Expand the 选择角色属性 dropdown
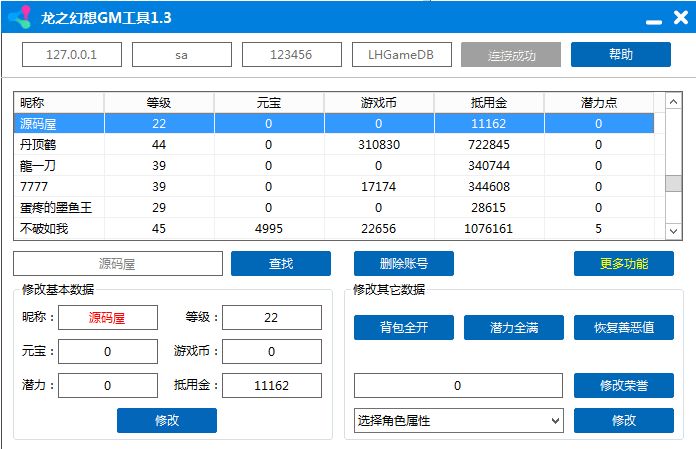This screenshot has width=696, height=449. click(x=459, y=421)
